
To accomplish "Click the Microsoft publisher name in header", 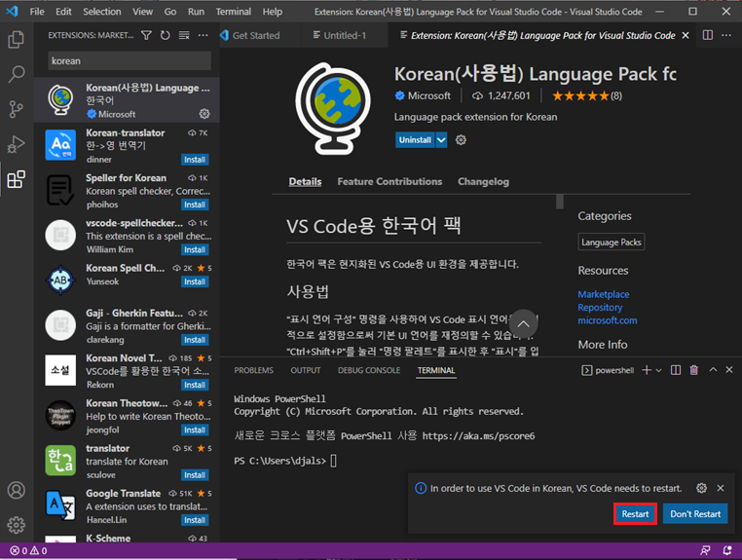I will coord(429,95).
